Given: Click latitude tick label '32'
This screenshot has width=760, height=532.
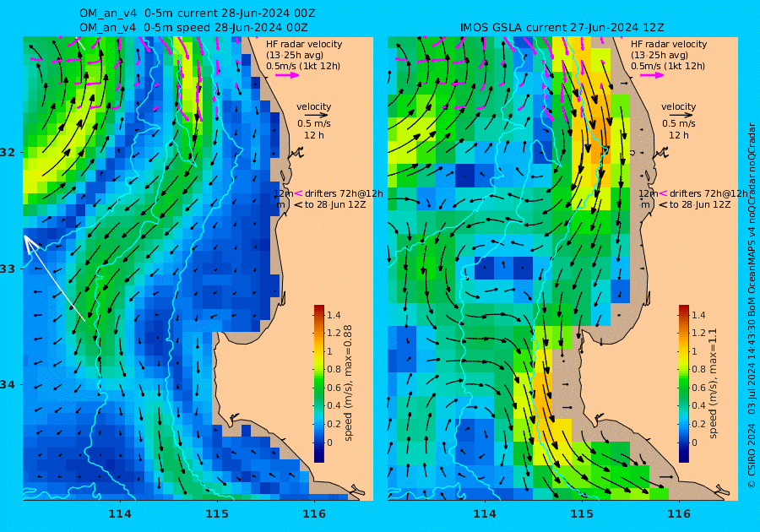Looking at the screenshot, I should [x=8, y=152].
